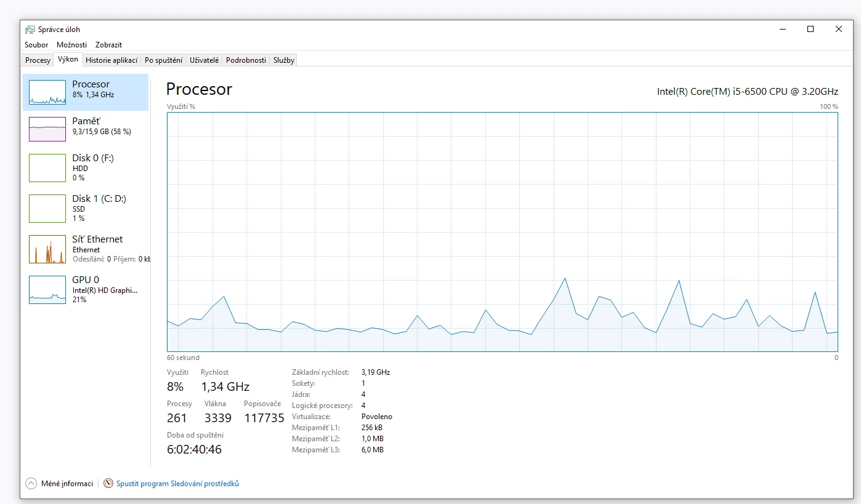Click the Základní rychlost 3,19 GHz value
The height and width of the screenshot is (504, 861).
[x=376, y=372]
